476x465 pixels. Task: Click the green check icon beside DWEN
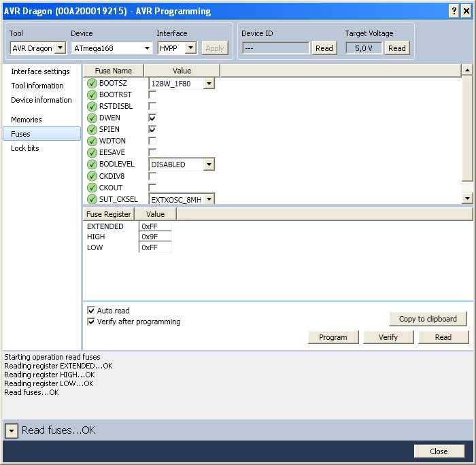92,118
